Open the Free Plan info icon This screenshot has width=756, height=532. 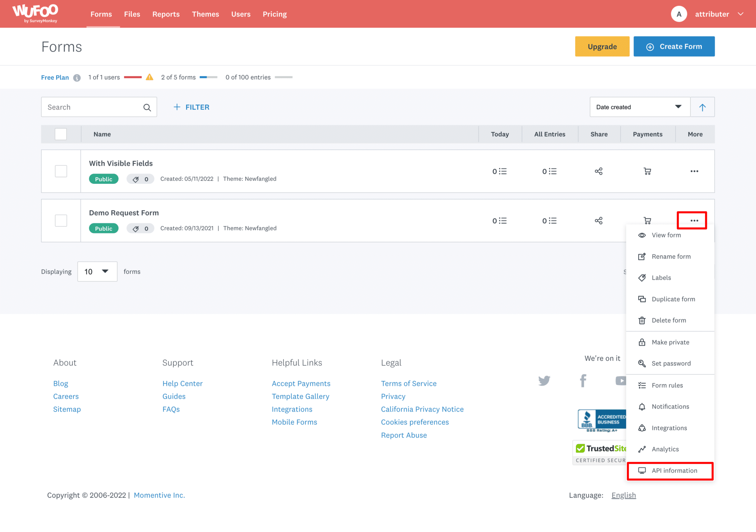tap(76, 78)
